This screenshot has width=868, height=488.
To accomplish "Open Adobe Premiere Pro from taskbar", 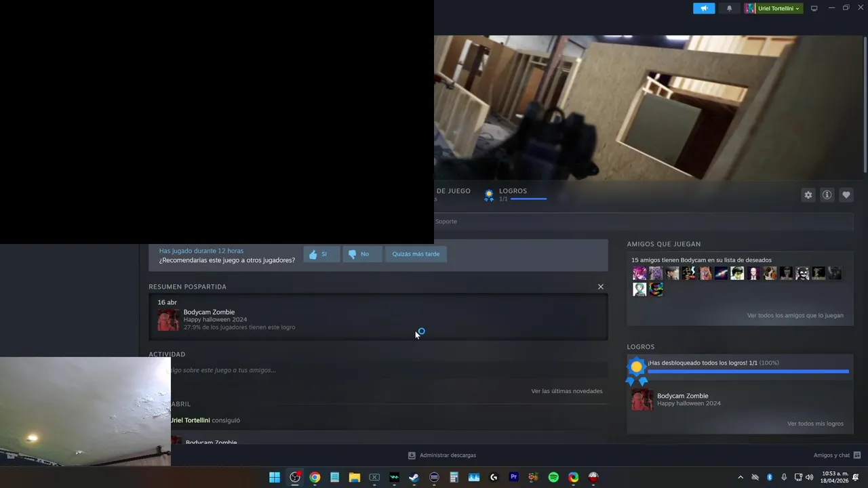I will 513,477.
